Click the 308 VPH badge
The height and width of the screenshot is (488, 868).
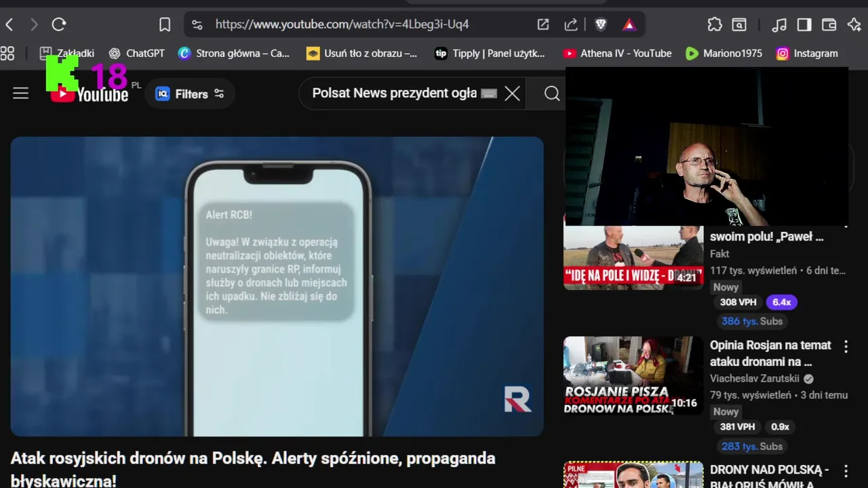point(738,302)
